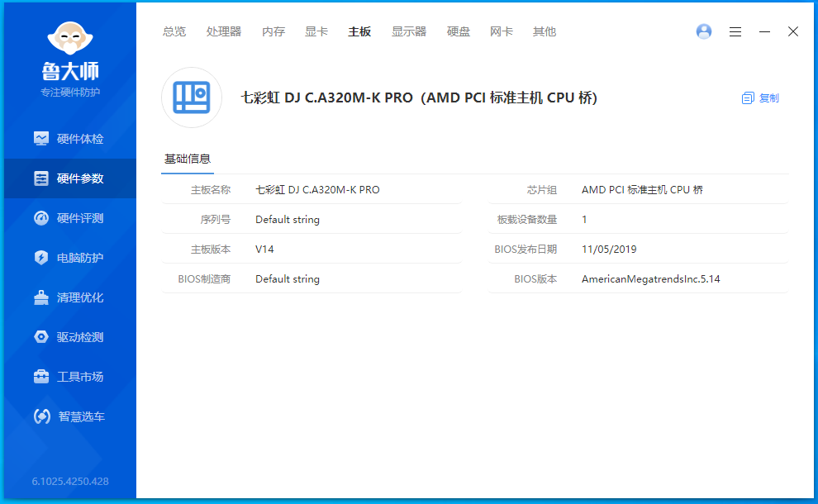The width and height of the screenshot is (818, 504).
Task: Click the 主板名称 field label
Action: [x=211, y=190]
